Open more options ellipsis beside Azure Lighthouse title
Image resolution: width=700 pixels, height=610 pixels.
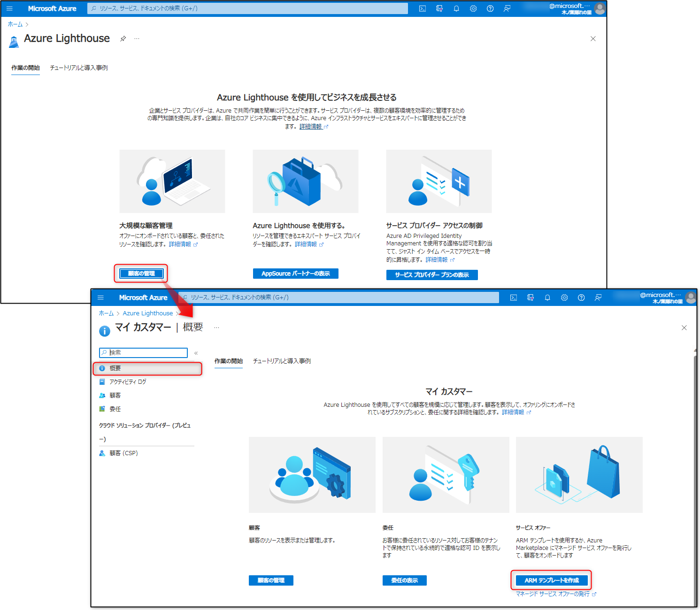pos(137,38)
